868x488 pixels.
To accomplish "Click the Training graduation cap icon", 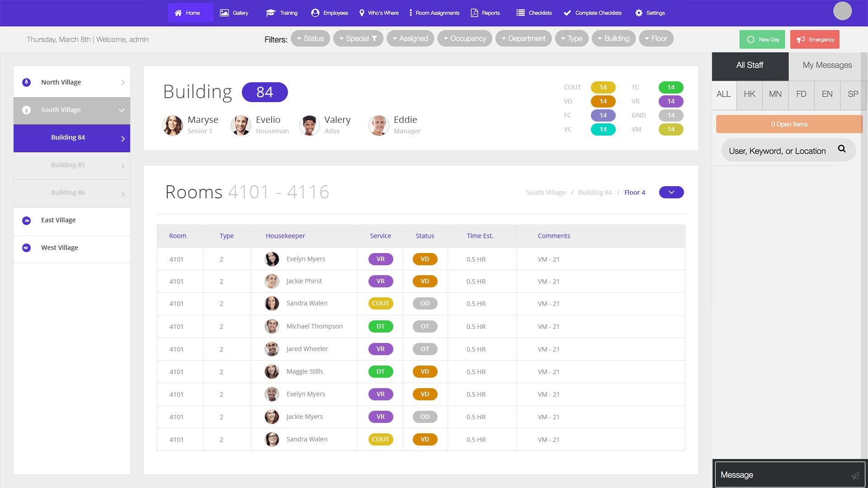I will [x=270, y=13].
